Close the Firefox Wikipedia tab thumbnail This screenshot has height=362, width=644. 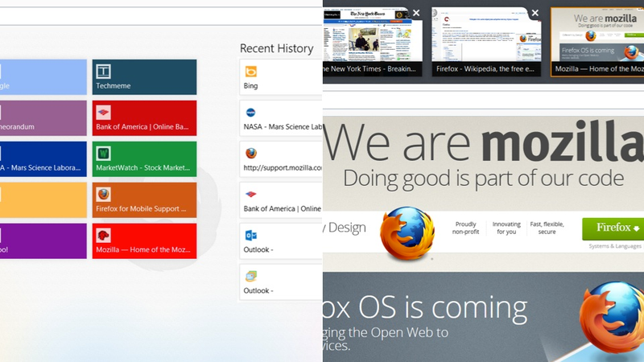pos(535,13)
